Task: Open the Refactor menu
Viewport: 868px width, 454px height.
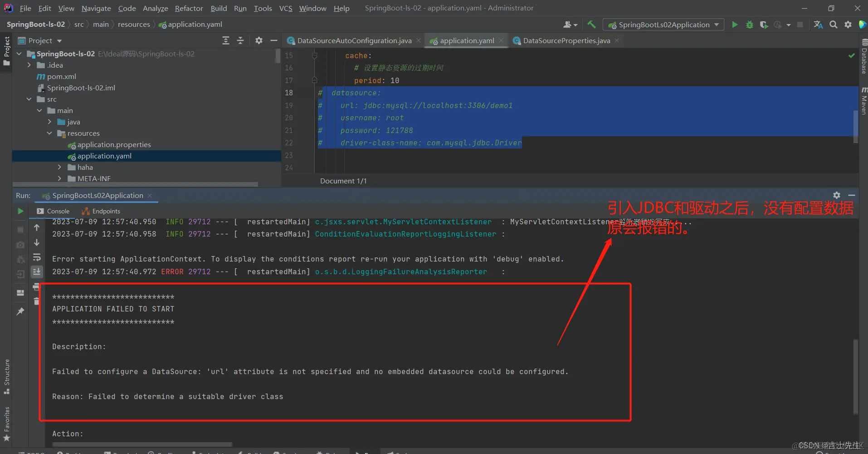Action: pyautogui.click(x=189, y=8)
